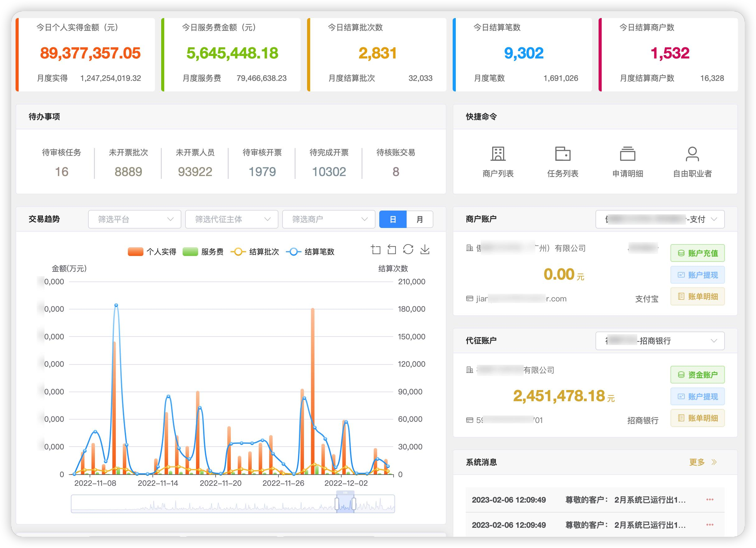
Task: Click the chart restore refresh icon
Action: 408,249
